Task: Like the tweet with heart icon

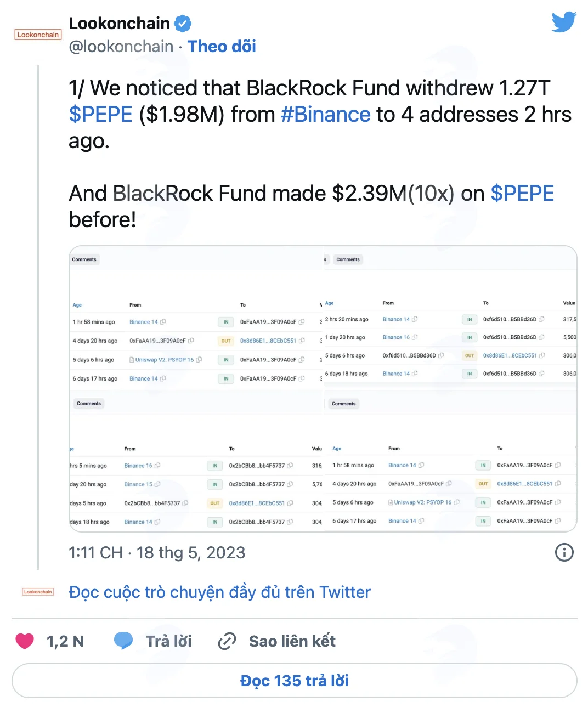Action: tap(25, 641)
